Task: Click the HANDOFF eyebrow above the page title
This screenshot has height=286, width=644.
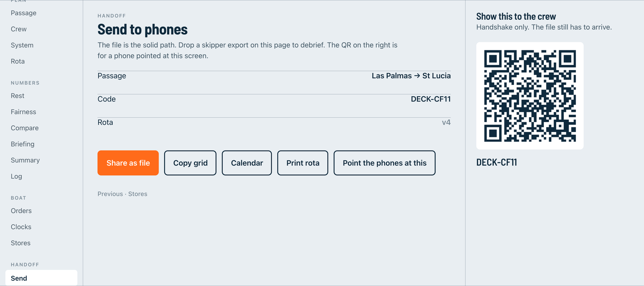Action: [111, 16]
